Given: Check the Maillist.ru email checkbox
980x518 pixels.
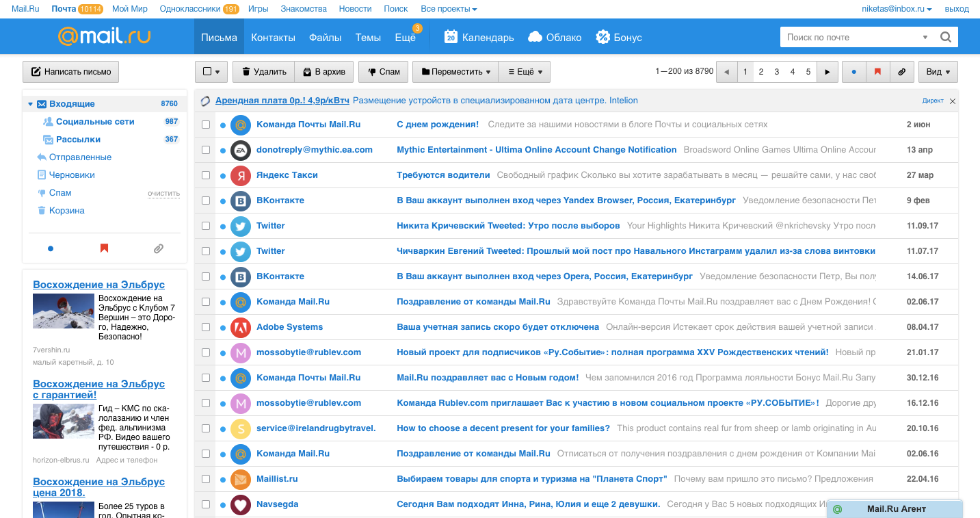Looking at the screenshot, I should [x=206, y=479].
